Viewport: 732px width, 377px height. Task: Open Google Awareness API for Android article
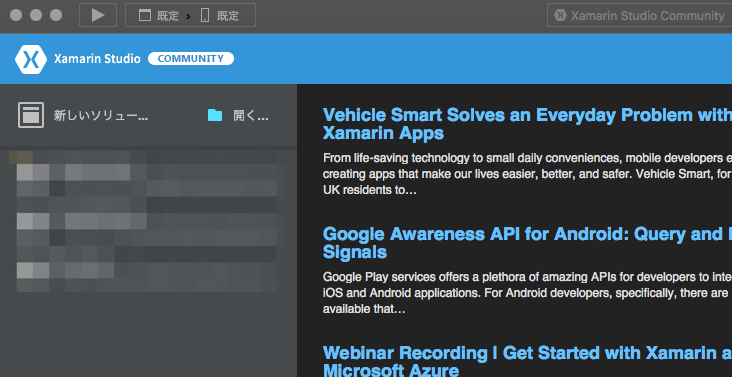pyautogui.click(x=527, y=243)
